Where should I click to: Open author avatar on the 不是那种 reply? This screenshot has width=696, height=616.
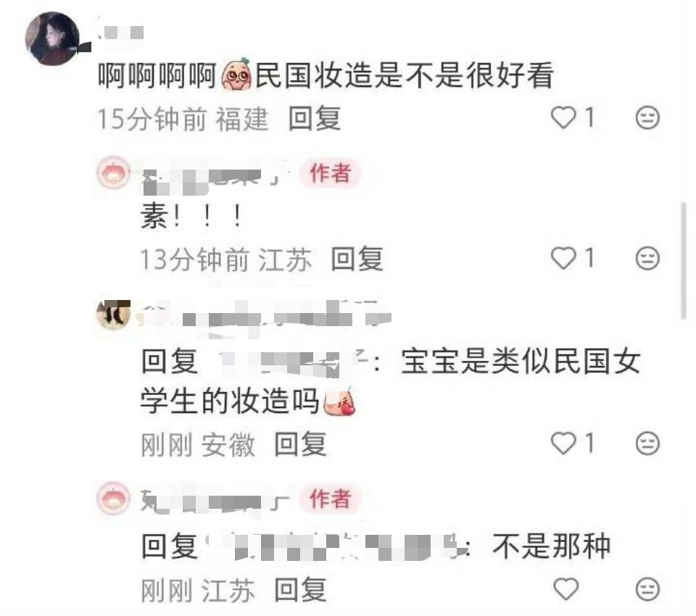tap(114, 499)
